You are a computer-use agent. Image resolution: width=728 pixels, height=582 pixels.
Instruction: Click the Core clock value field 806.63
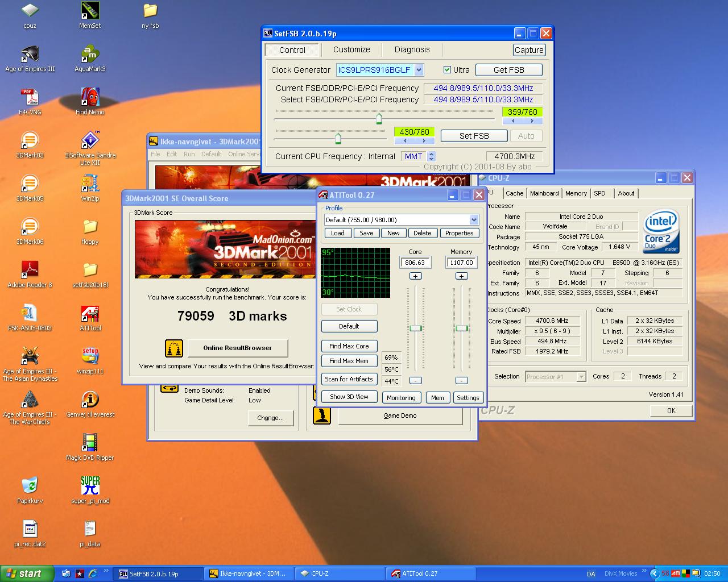click(415, 263)
